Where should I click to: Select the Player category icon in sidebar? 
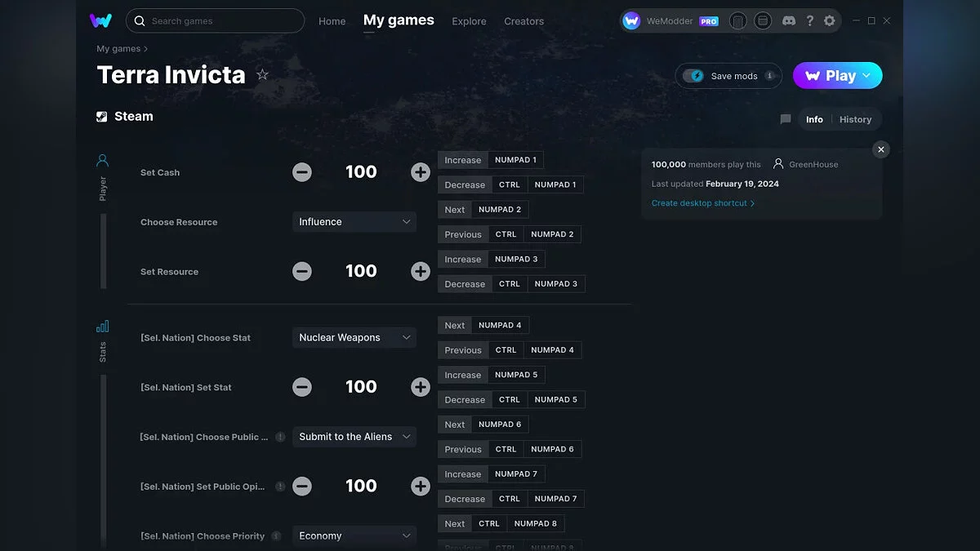coord(103,160)
